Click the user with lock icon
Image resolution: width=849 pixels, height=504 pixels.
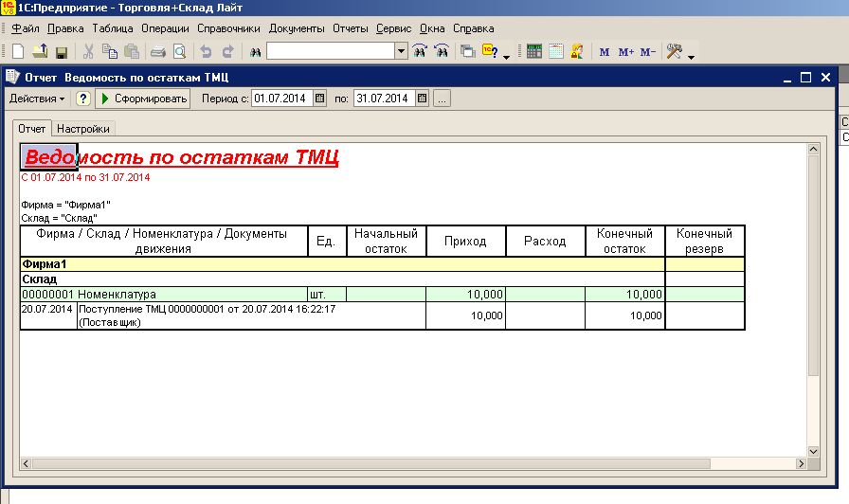577,51
